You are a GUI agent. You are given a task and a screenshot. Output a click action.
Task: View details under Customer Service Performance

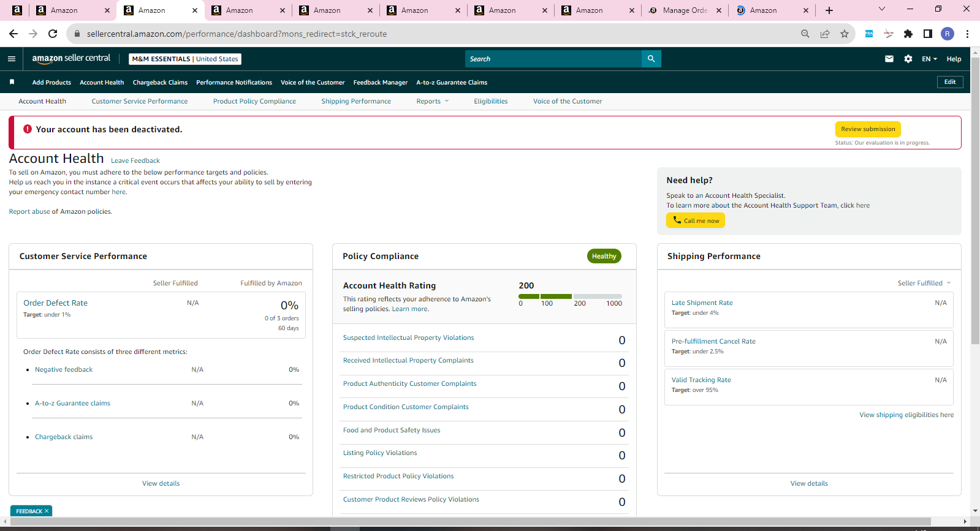(161, 483)
